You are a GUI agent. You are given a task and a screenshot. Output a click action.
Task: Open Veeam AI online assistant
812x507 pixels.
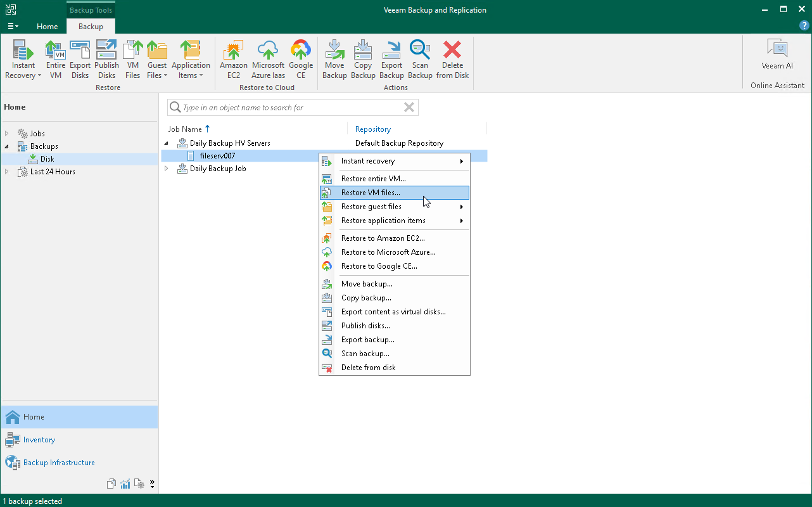pos(777,55)
